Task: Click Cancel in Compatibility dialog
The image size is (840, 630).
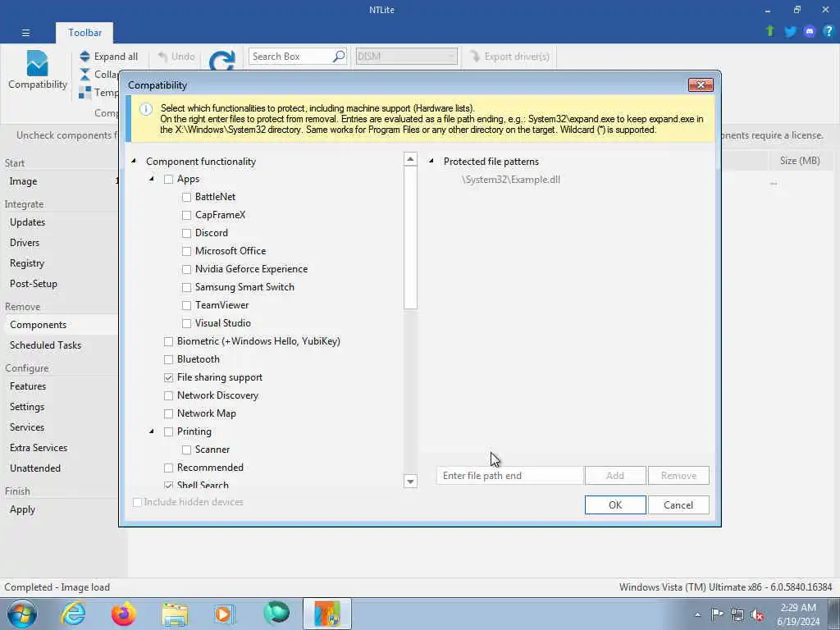Action: point(678,505)
